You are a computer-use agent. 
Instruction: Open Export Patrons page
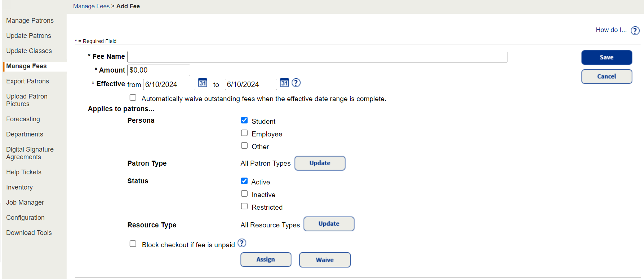(27, 81)
